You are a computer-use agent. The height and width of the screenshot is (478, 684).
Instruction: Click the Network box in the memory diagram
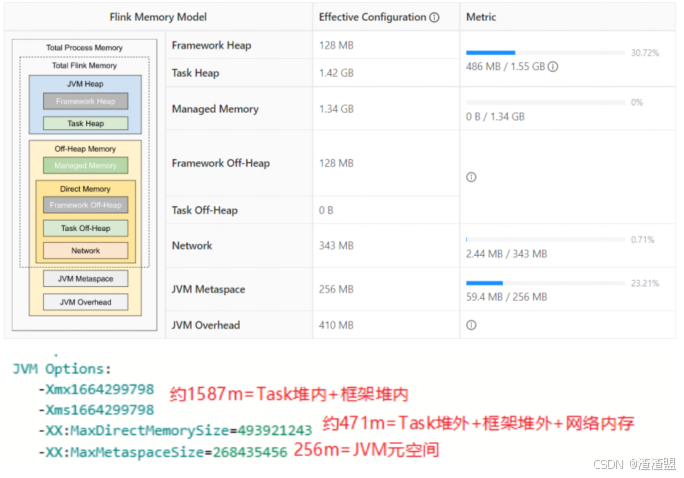coord(86,251)
